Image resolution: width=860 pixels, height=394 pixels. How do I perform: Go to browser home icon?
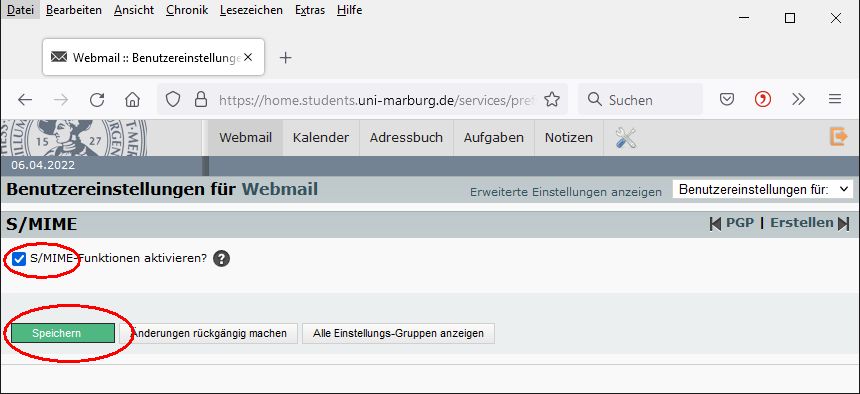[132, 100]
